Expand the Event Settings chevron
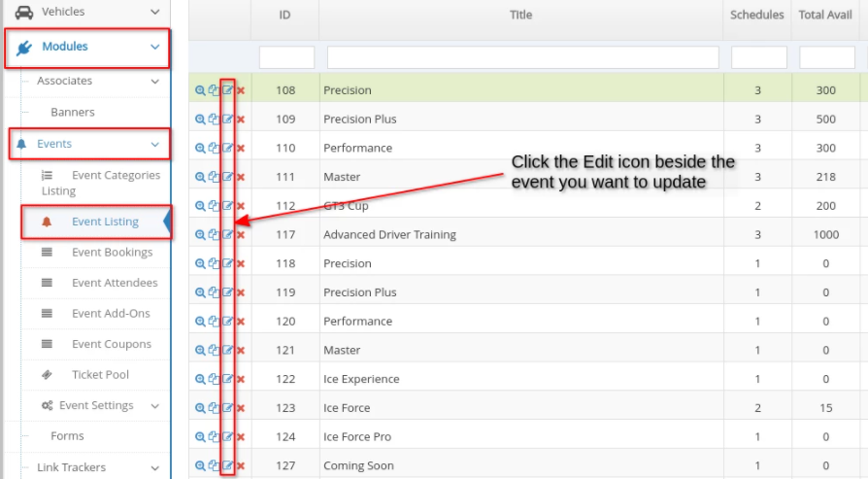The width and height of the screenshot is (868, 479). point(155,406)
